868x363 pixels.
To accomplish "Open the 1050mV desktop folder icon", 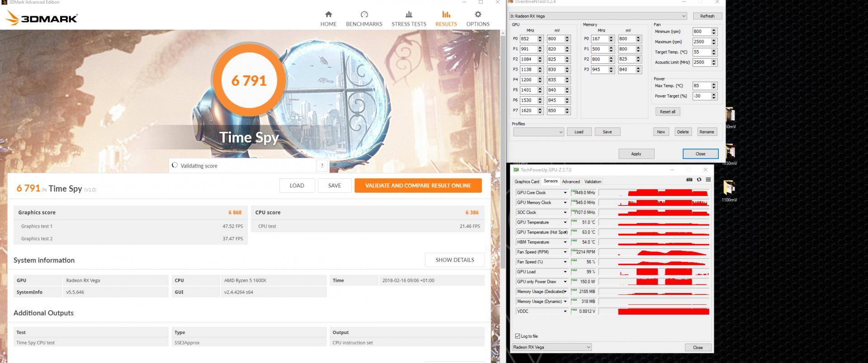I will coord(729,151).
